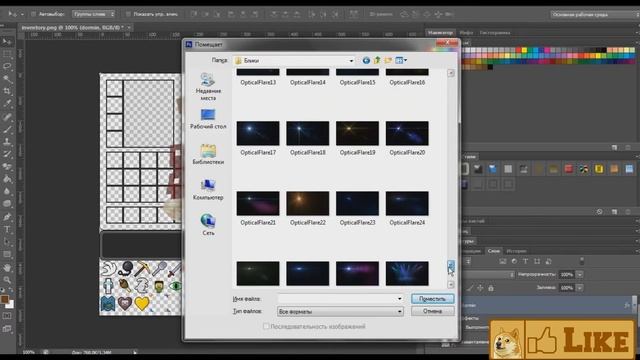The height and width of the screenshot is (360, 640).
Task: Open file type dropdown Все форматы
Action: coord(340,311)
